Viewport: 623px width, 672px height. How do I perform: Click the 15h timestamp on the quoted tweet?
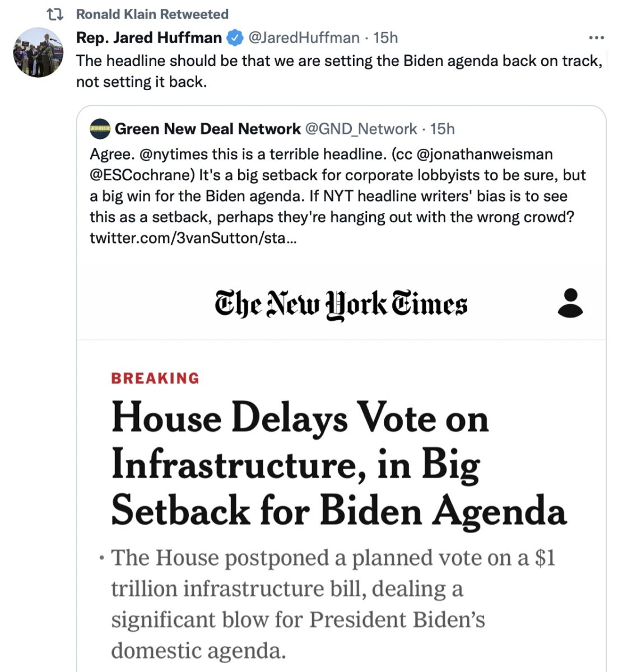tap(443, 129)
